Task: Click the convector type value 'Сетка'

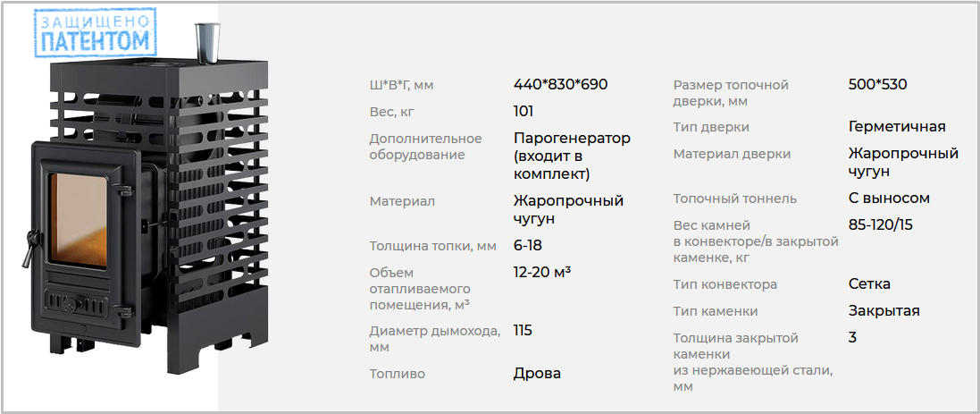Action: [869, 284]
